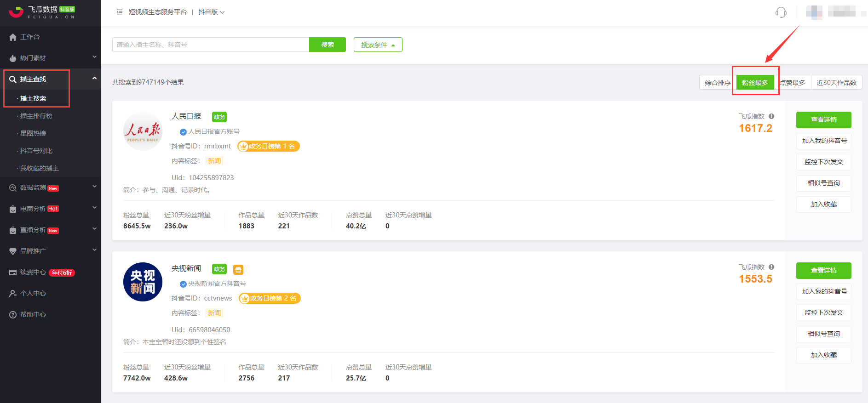Image resolution: width=868 pixels, height=403 pixels.
Task: Click 飞瓜指数 info icon for 央视新闻
Action: click(771, 267)
